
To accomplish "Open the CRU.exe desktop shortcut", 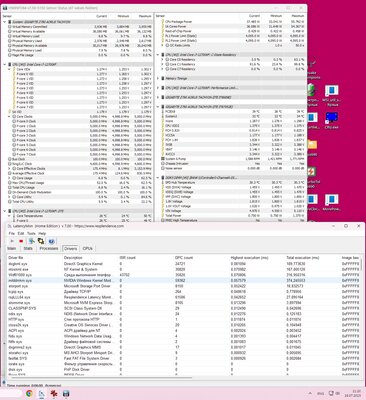I will coord(332,120).
